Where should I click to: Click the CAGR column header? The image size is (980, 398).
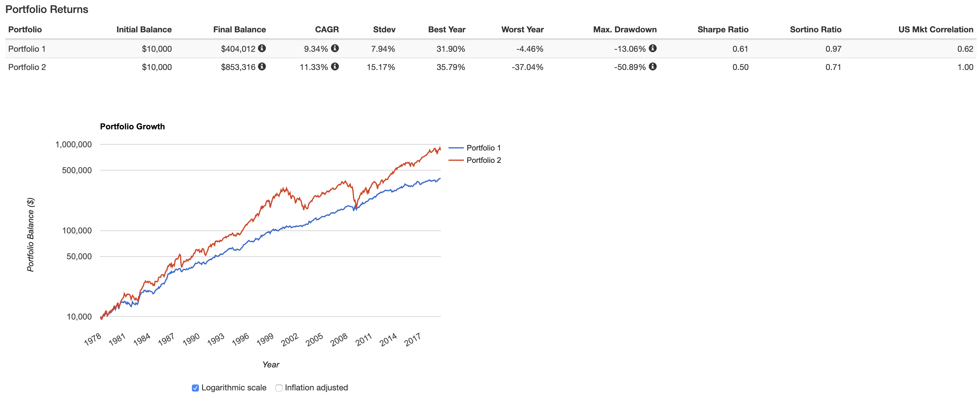[x=326, y=30]
